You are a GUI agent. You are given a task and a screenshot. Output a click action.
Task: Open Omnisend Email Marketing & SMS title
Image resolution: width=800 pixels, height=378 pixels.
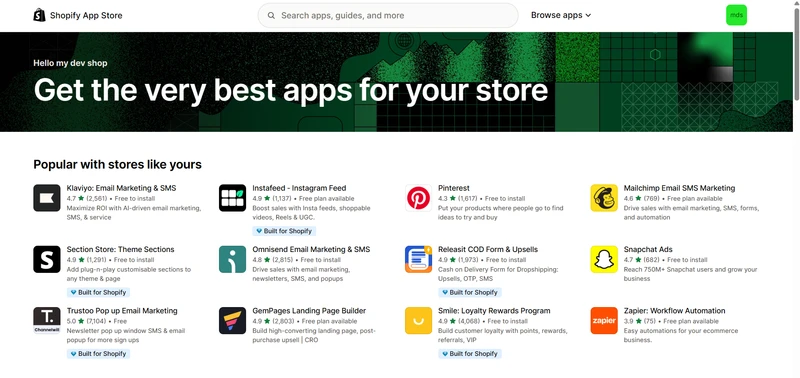(311, 249)
